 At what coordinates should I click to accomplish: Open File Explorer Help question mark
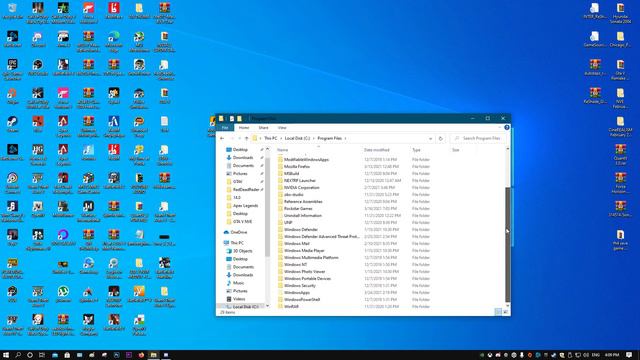(x=507, y=128)
